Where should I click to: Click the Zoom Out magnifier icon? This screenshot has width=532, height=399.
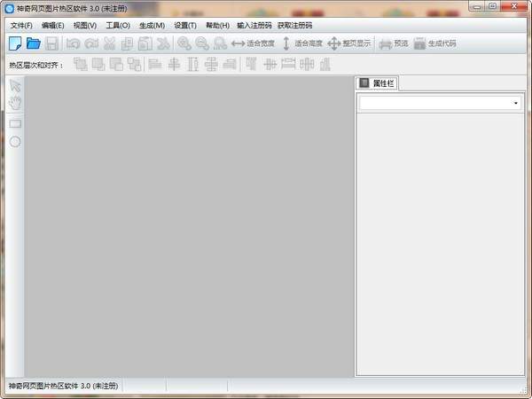coord(202,43)
